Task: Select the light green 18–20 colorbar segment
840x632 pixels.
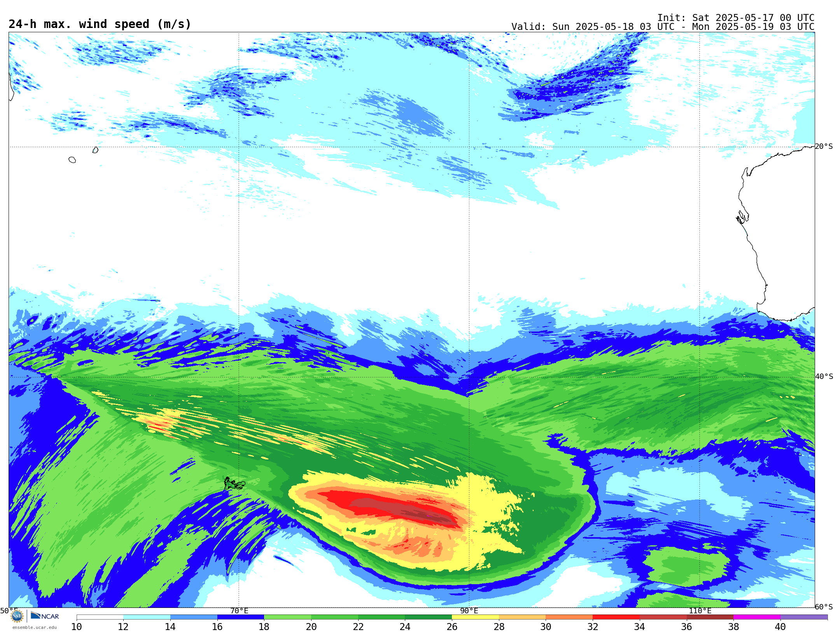Action: [287, 617]
